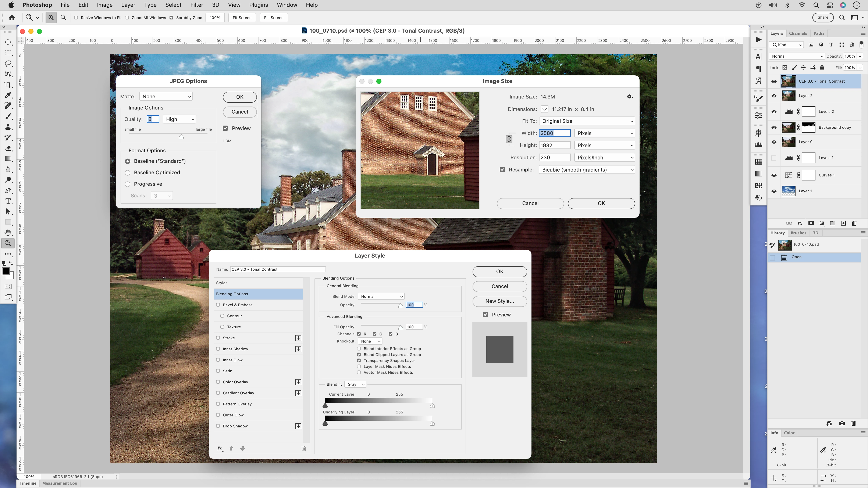Image resolution: width=868 pixels, height=488 pixels.
Task: Click the New Style button
Action: [499, 301]
